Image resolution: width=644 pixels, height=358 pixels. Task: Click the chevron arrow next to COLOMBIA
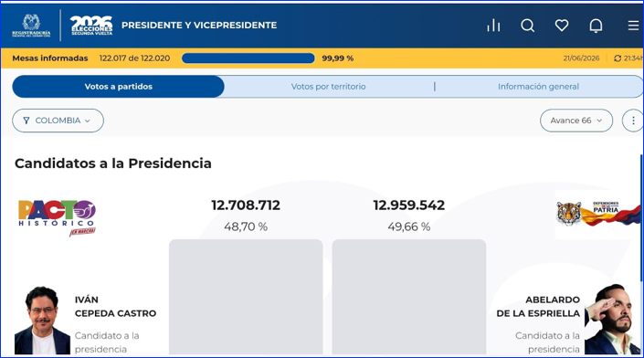pyautogui.click(x=88, y=121)
